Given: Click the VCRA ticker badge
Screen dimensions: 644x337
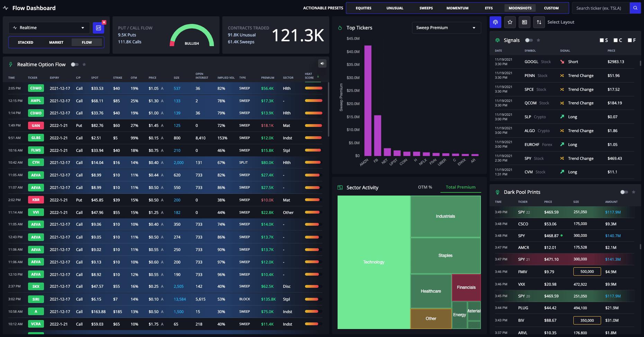Looking at the screenshot, I should 36,324.
